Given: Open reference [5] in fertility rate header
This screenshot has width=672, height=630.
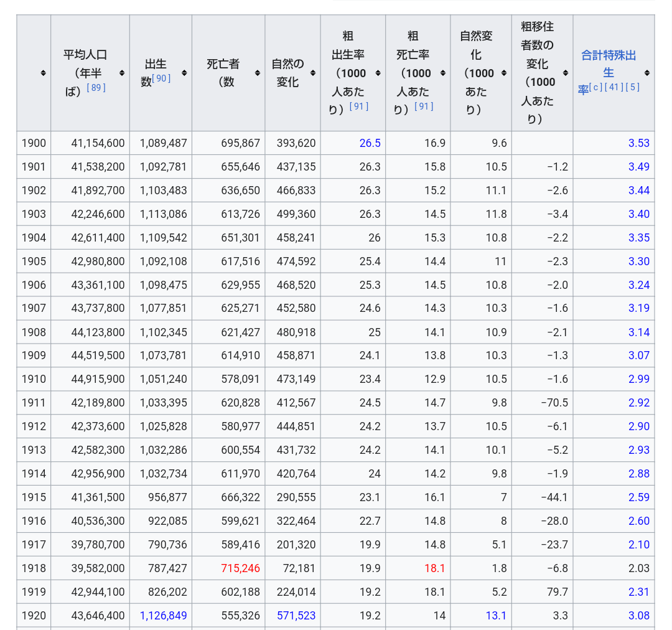Looking at the screenshot, I should [633, 87].
